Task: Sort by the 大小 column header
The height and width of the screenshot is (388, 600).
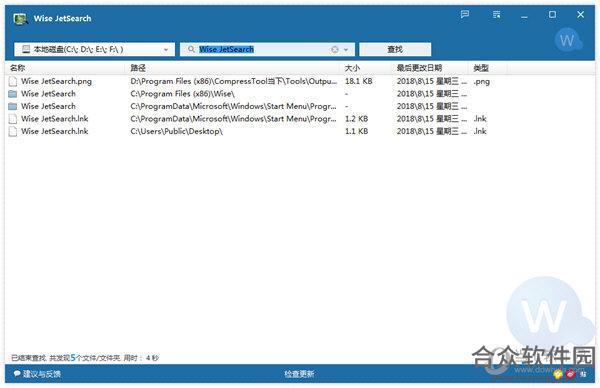Action: (352, 68)
